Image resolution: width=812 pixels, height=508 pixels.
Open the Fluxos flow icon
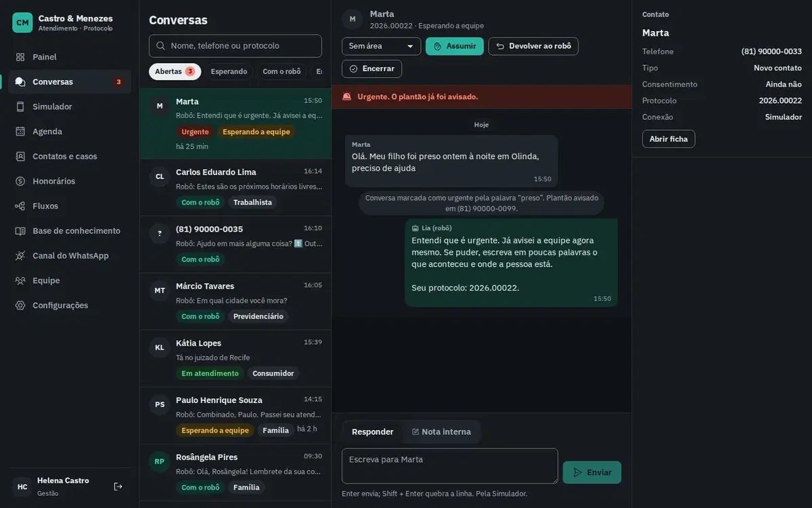[20, 206]
